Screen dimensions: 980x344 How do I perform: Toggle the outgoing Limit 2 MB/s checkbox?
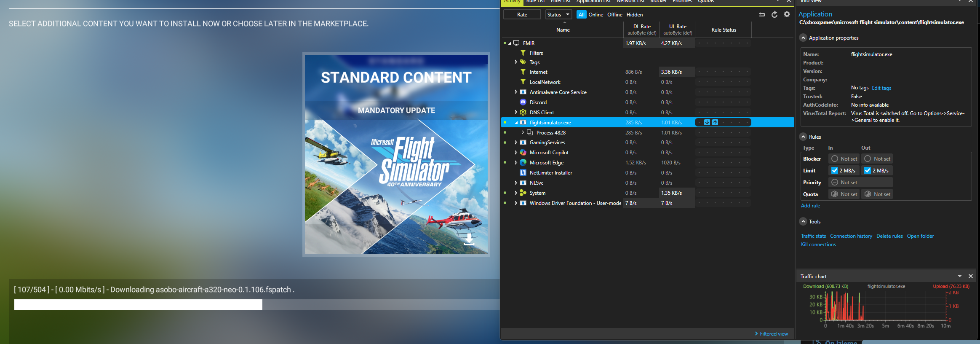(868, 171)
